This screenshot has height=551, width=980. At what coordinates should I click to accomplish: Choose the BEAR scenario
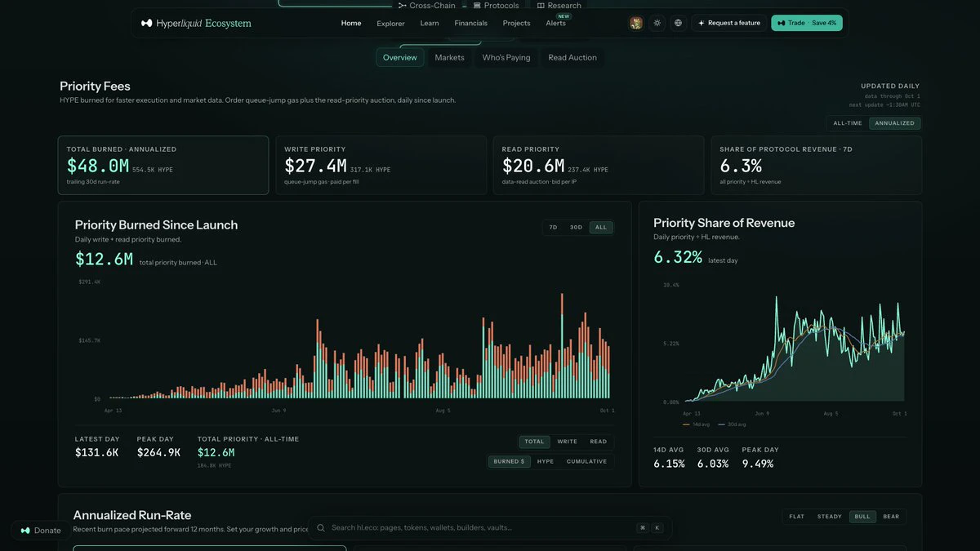click(x=891, y=516)
